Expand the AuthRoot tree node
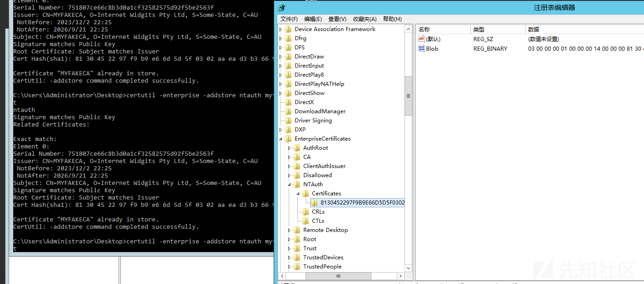 (x=289, y=148)
